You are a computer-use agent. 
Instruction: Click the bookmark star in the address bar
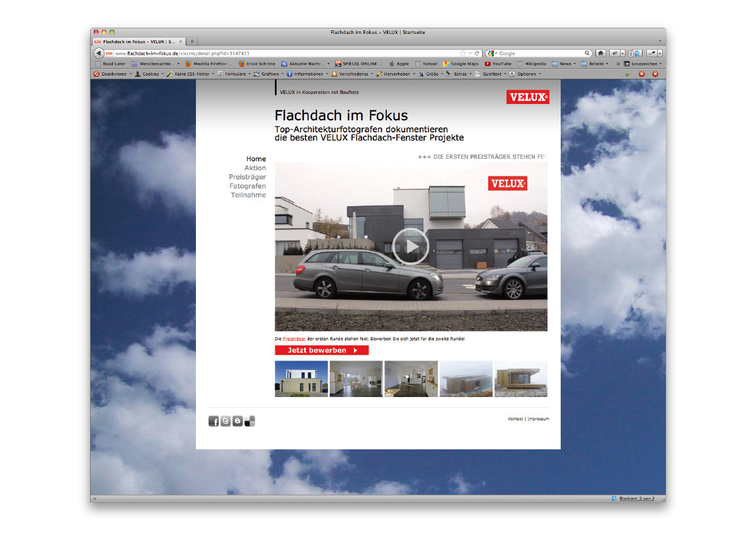tap(463, 54)
